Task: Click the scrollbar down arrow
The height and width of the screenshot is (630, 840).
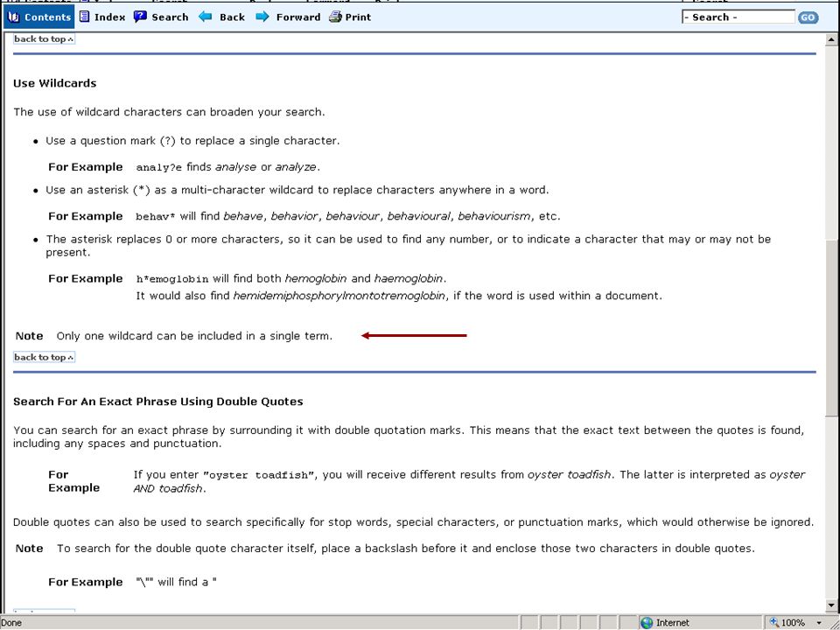Action: 831,605
